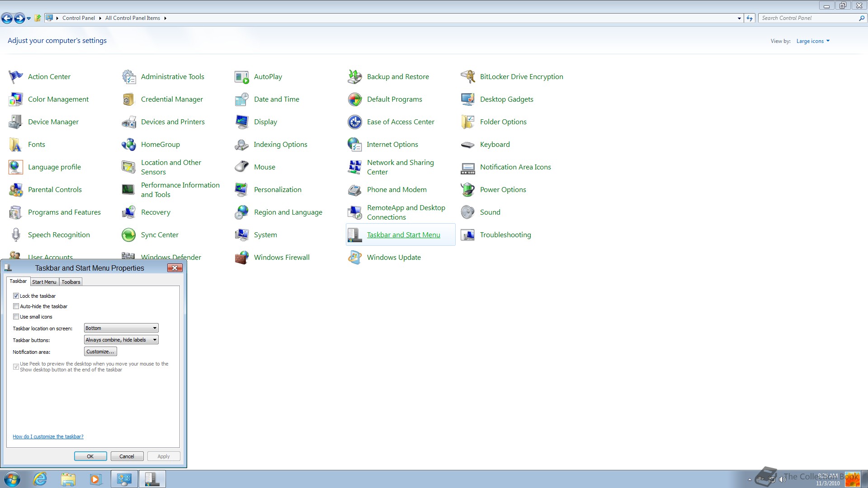Click inside the Search Control Panel box
868x488 pixels.
coord(809,18)
